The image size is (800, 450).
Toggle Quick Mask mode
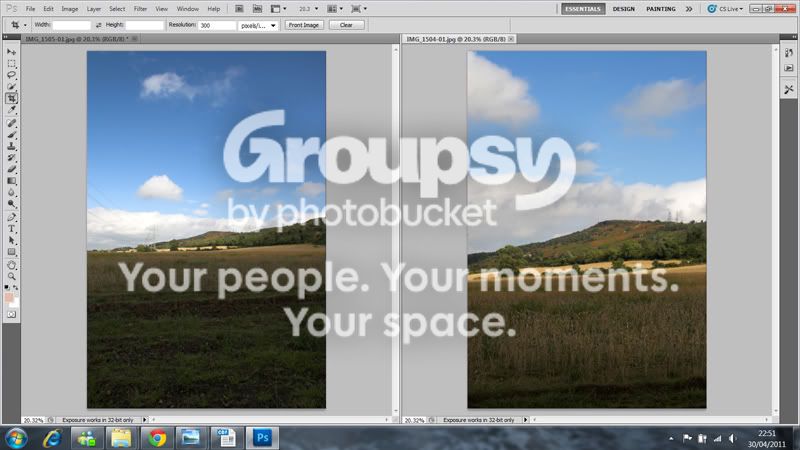point(11,315)
